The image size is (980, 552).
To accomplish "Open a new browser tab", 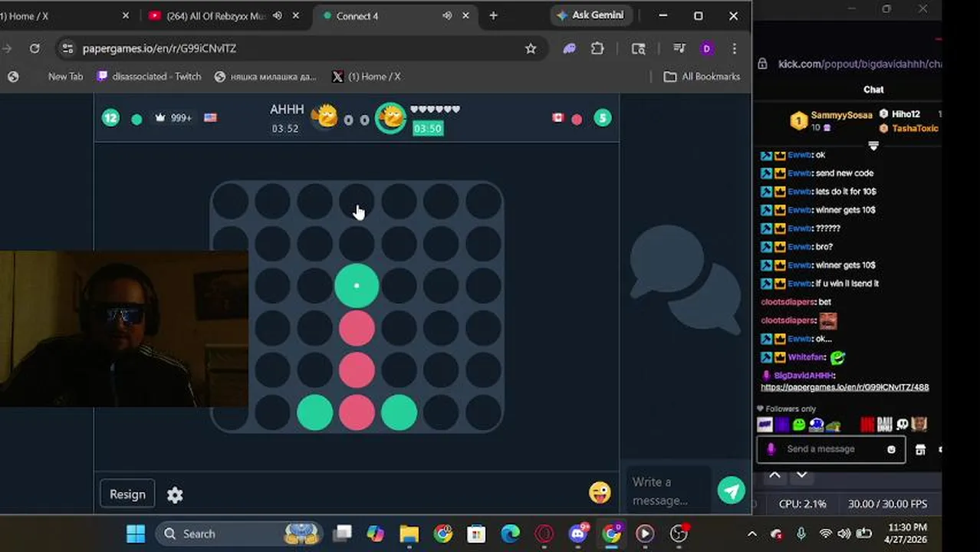I will pyautogui.click(x=493, y=15).
